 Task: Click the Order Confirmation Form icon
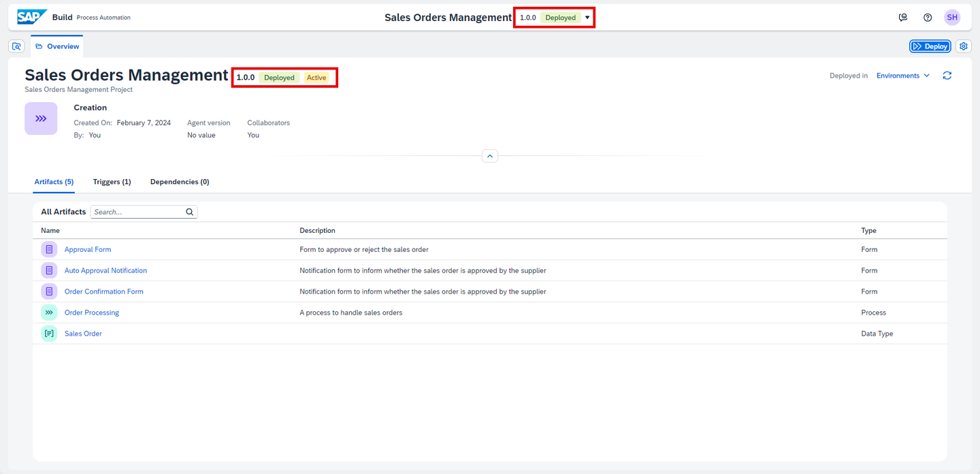click(x=49, y=291)
